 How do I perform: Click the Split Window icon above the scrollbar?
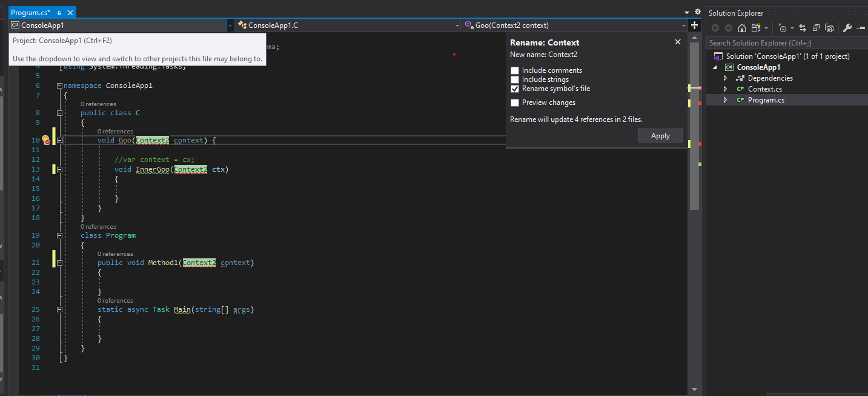[694, 25]
